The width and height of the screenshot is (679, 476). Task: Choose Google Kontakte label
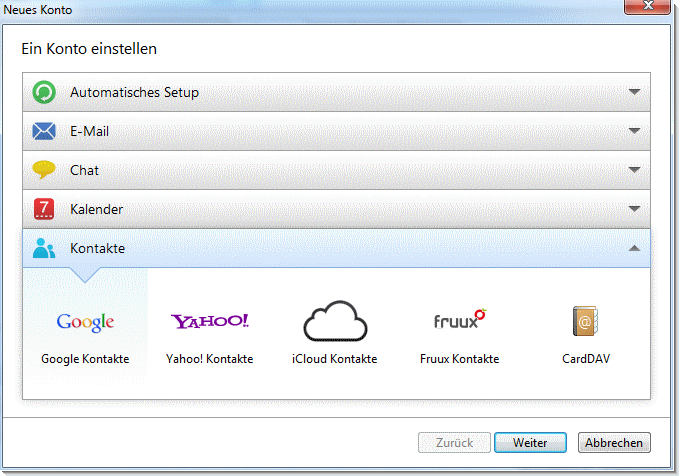[85, 359]
